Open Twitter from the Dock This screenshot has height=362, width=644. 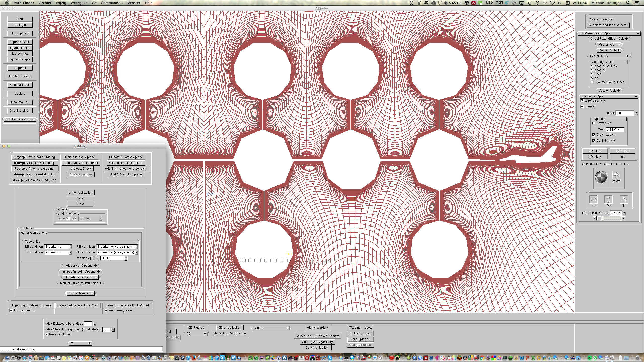pos(233,357)
